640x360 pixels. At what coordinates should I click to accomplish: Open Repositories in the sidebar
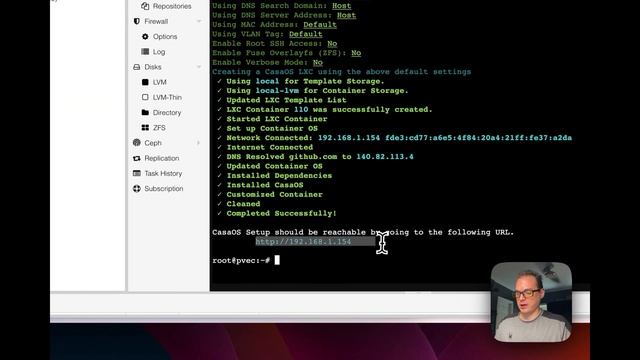[x=172, y=6]
